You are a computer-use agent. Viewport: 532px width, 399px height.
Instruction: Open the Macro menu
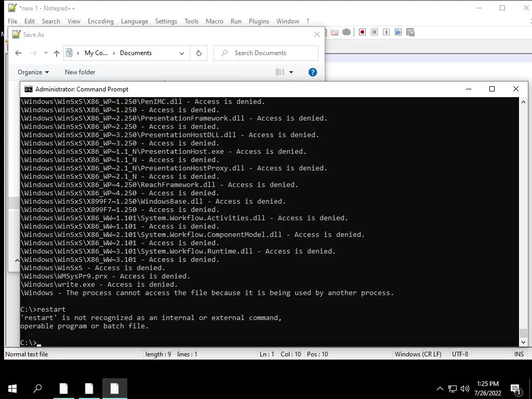[215, 21]
